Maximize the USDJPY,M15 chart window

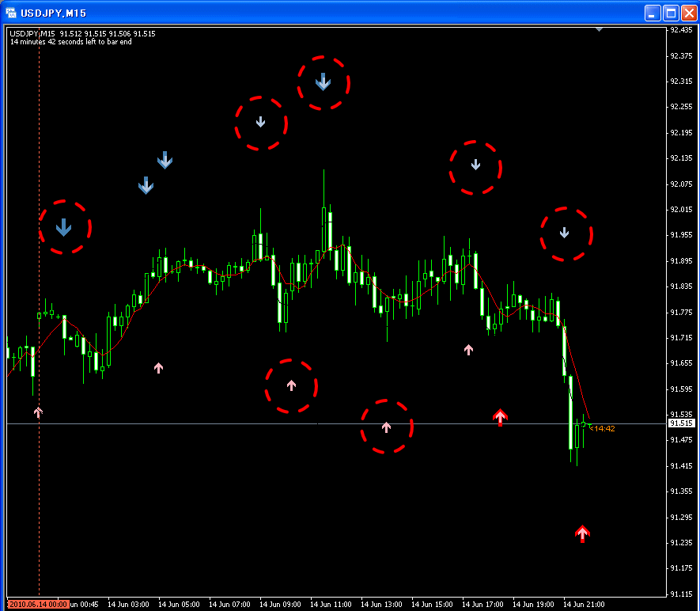pyautogui.click(x=671, y=13)
